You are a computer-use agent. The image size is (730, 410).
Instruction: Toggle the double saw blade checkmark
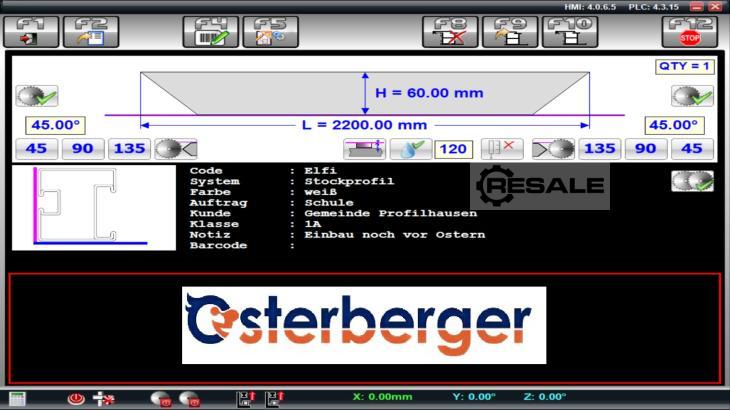pyautogui.click(x=692, y=181)
